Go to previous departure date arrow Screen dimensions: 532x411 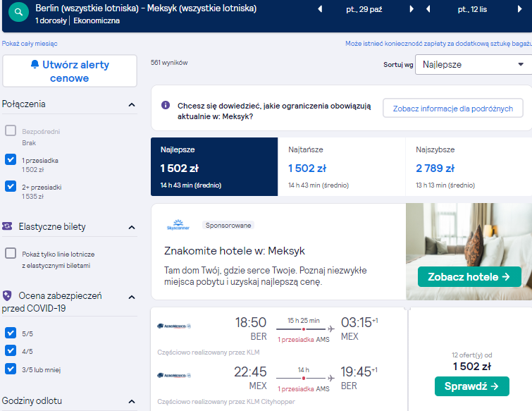320,9
